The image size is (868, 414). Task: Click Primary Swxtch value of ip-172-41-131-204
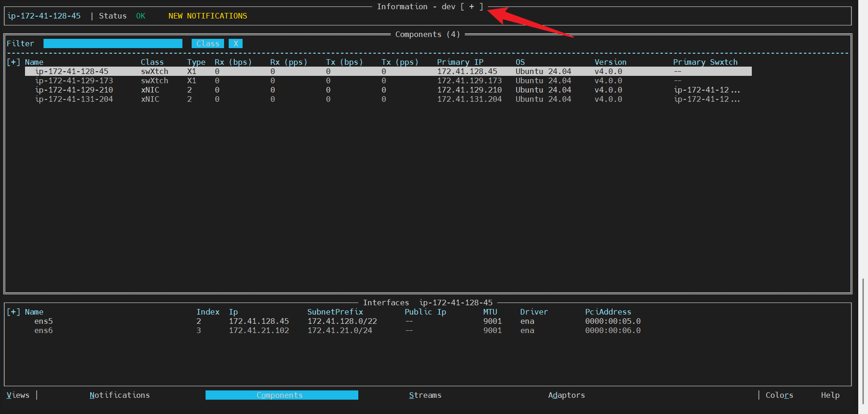point(707,99)
